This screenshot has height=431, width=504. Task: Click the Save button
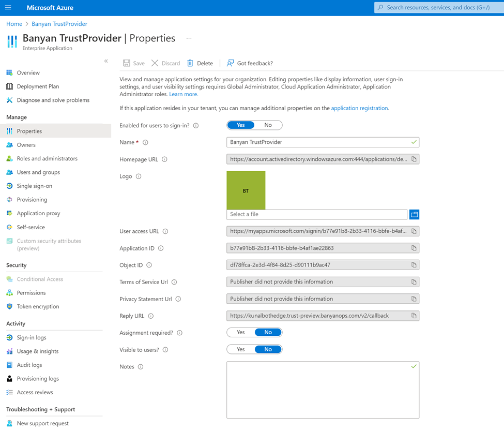[134, 63]
